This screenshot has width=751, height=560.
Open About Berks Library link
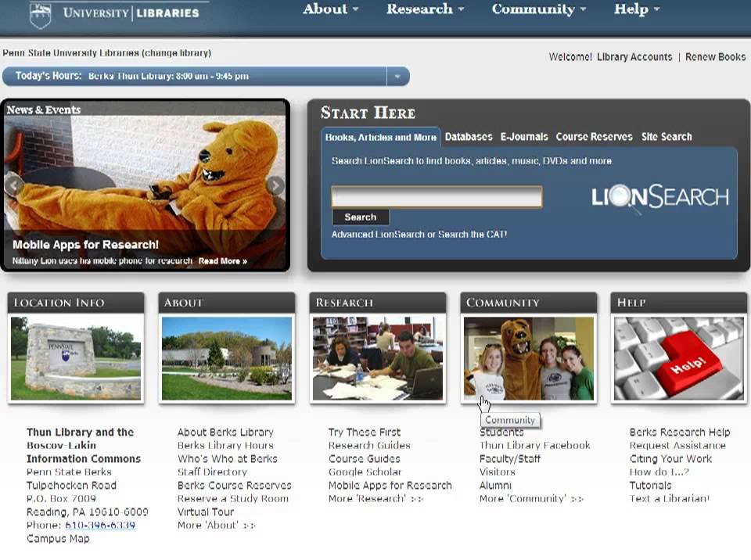pyautogui.click(x=225, y=432)
